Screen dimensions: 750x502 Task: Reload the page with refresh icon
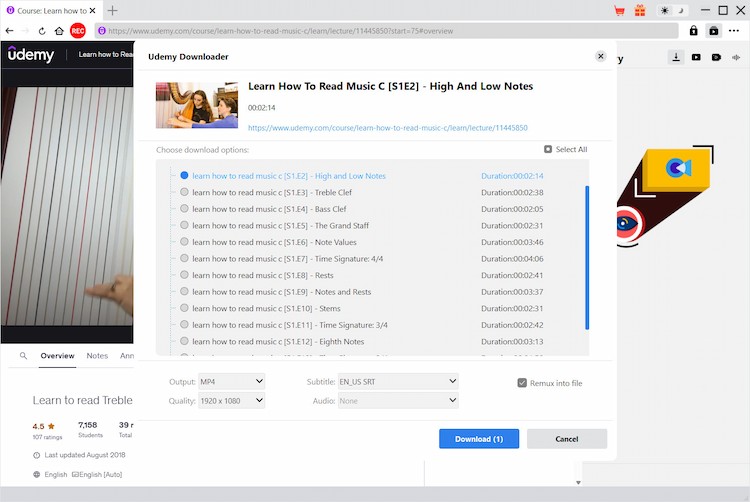(42, 31)
